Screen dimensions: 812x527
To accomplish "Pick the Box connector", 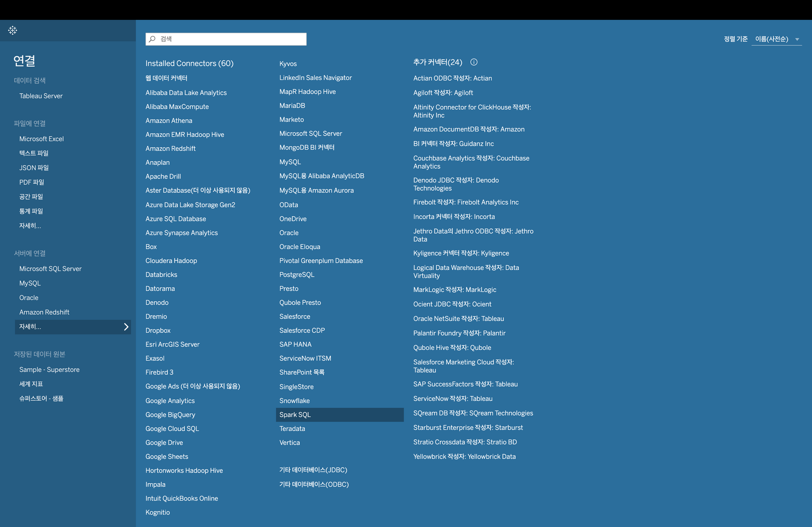I will (151, 247).
